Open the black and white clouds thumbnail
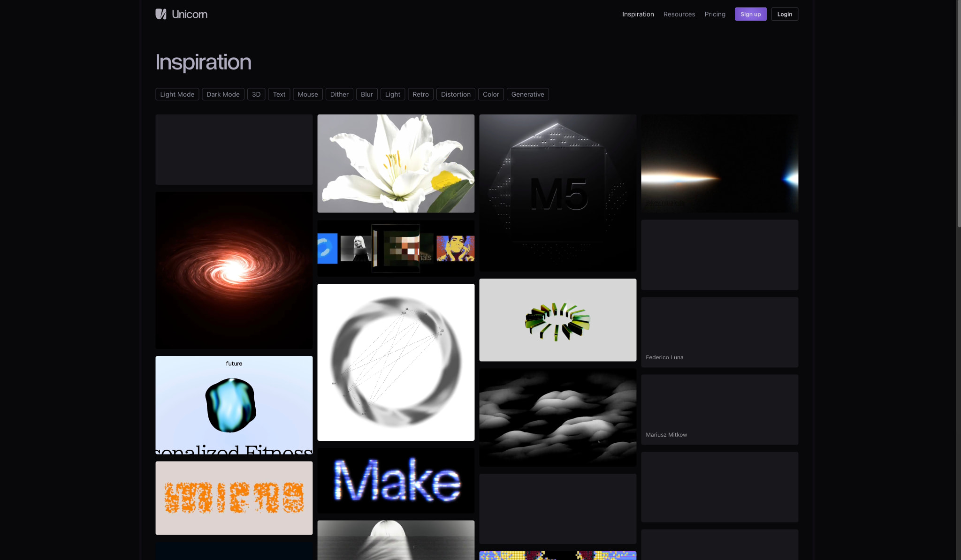961x560 pixels. point(557,417)
